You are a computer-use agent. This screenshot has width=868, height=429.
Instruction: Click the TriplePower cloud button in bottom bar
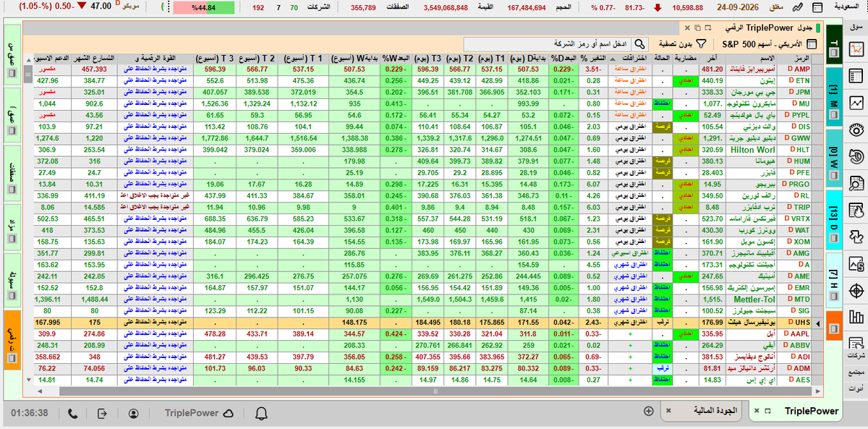(x=198, y=413)
